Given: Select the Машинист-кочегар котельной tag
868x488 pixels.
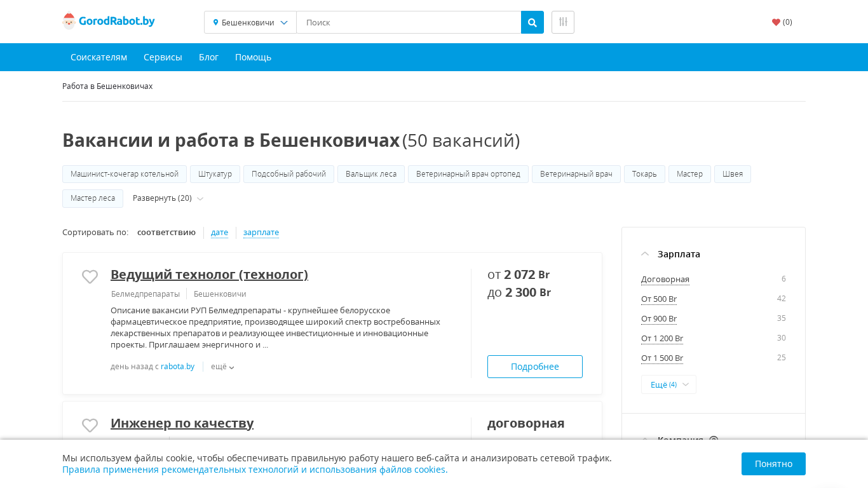Looking at the screenshot, I should (x=125, y=174).
